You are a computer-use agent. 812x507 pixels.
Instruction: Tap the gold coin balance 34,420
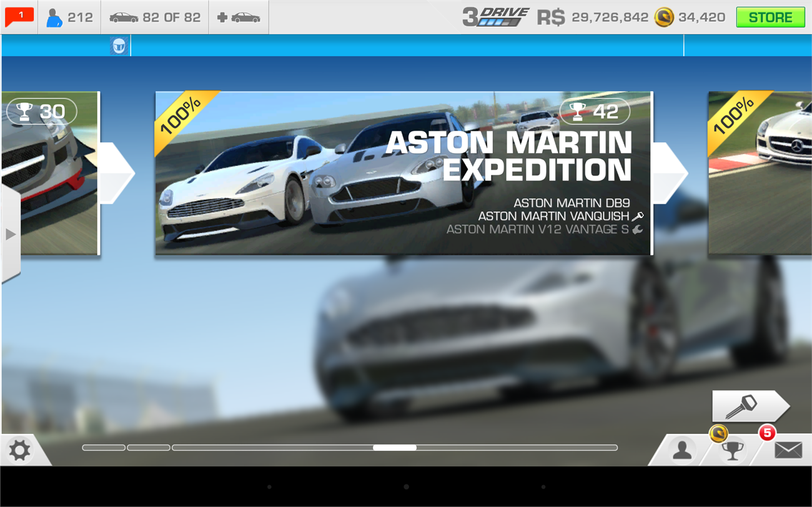pos(690,17)
